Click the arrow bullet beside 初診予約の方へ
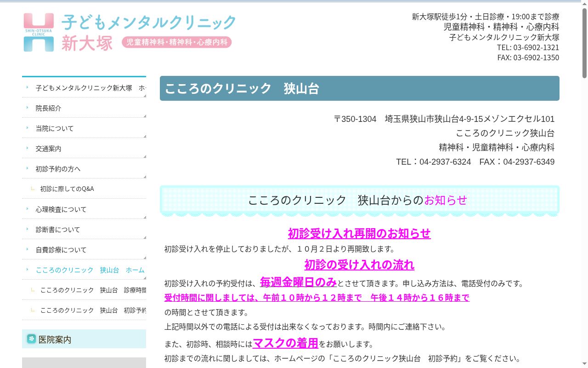This screenshot has width=588, height=368. coord(28,168)
